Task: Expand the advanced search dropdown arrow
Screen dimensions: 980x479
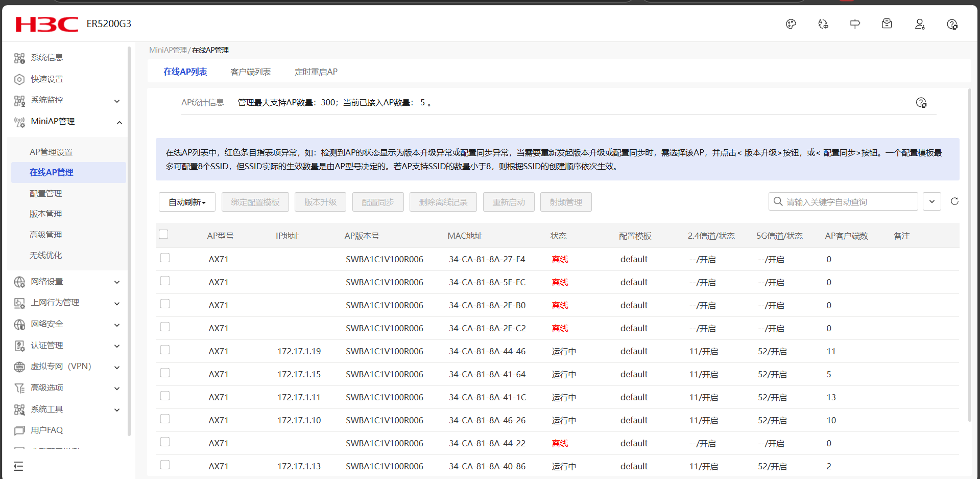Action: point(931,201)
